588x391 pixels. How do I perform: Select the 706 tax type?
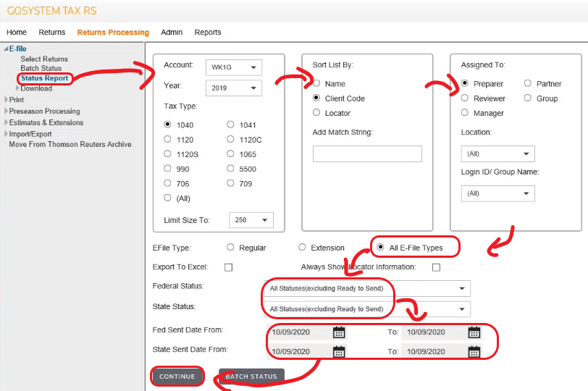pos(167,183)
